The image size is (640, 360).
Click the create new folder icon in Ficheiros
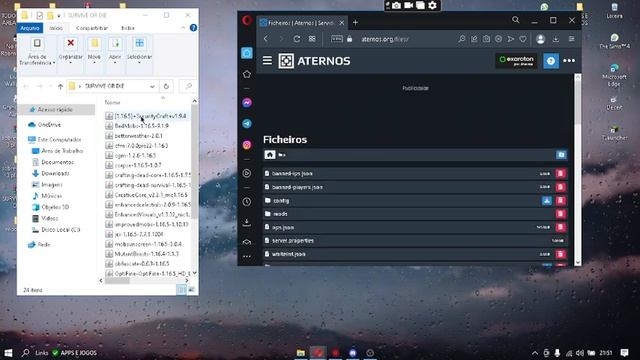pyautogui.click(x=561, y=155)
